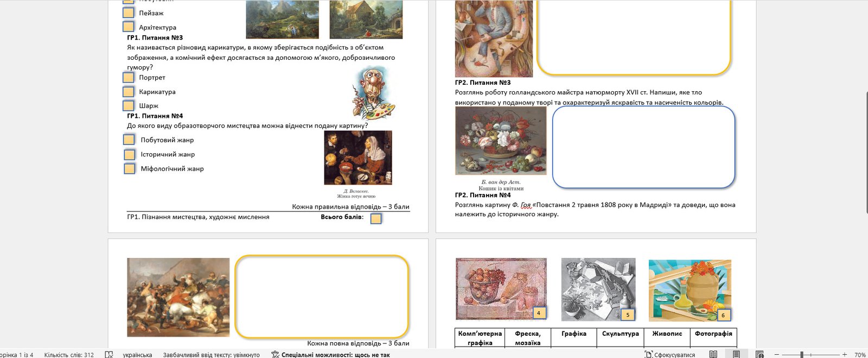The image size is (868, 358).
Task: Click the caption Б. ван дер Аст
Action: 501,182
